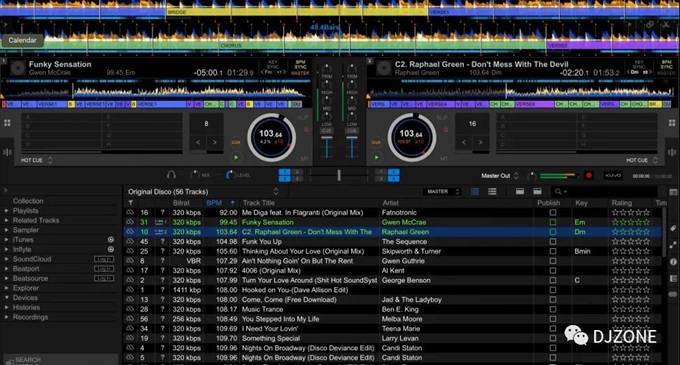The image size is (680, 365).
Task: Adjust mixer channel 2 volume fader
Action: tap(352, 137)
